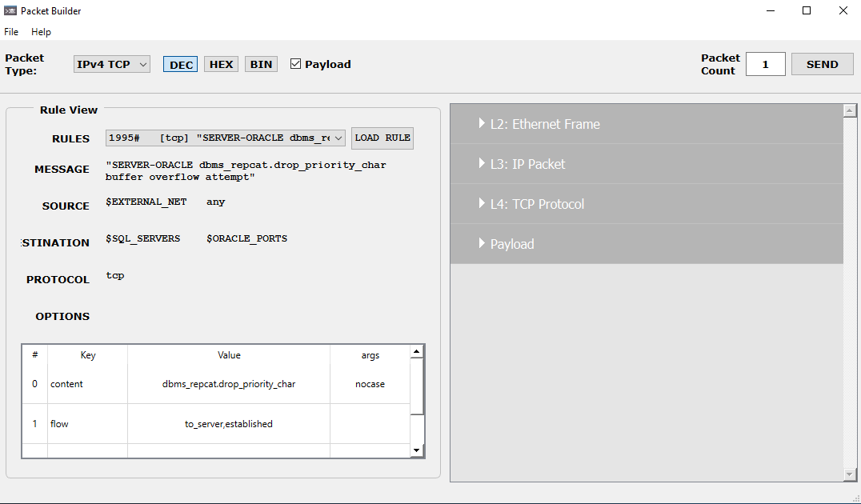Open the Packet Type IPv4 TCP dropdown
861x504 pixels.
point(112,64)
